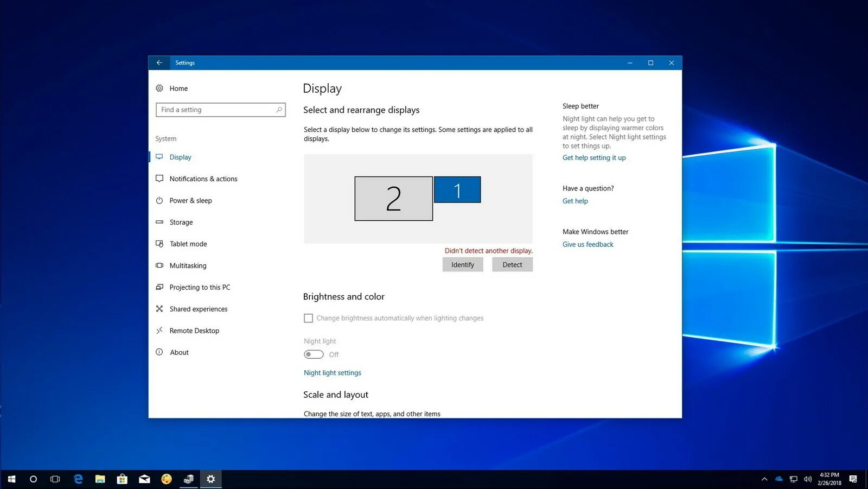The width and height of the screenshot is (868, 489).
Task: Open the Windows Start menu
Action: point(11,479)
